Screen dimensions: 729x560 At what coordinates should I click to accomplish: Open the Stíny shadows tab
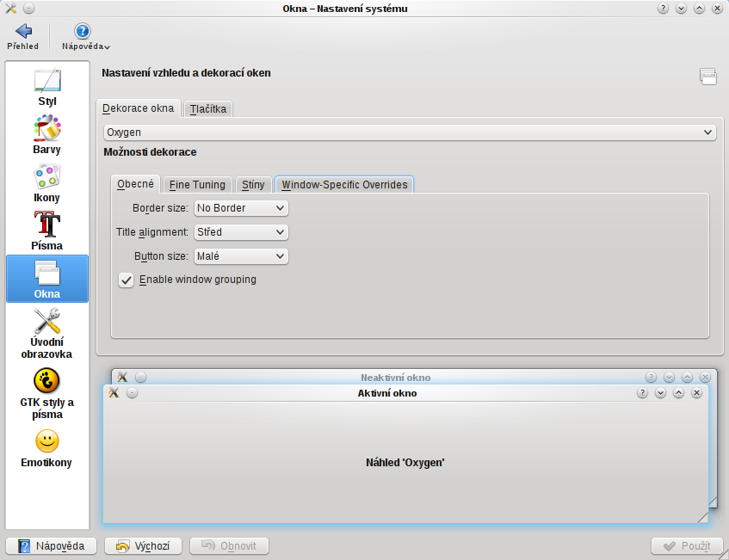point(253,185)
